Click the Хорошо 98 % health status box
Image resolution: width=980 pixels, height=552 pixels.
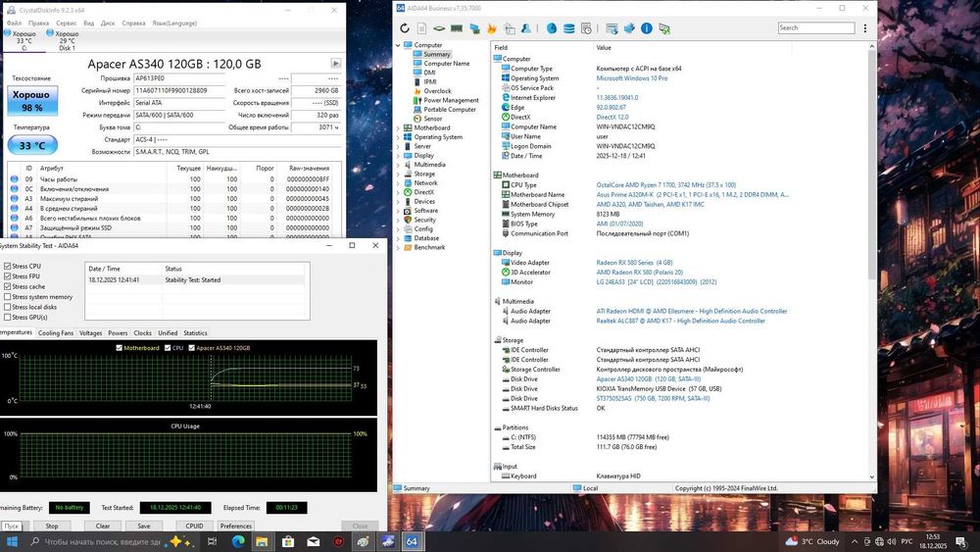(32, 101)
